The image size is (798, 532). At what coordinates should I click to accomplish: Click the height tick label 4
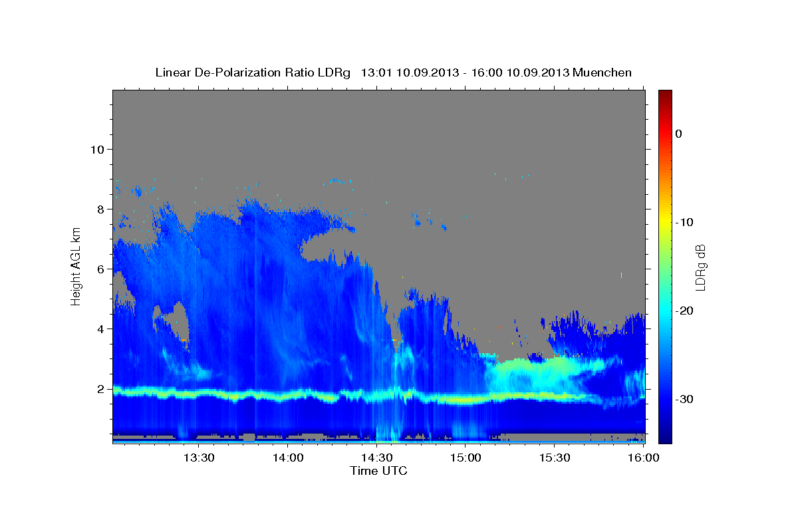101,329
